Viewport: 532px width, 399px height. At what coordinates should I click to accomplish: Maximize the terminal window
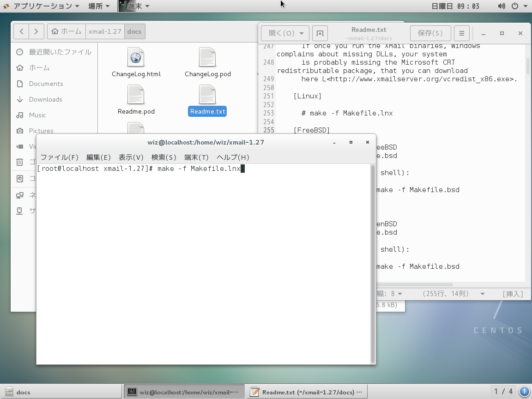click(x=351, y=142)
